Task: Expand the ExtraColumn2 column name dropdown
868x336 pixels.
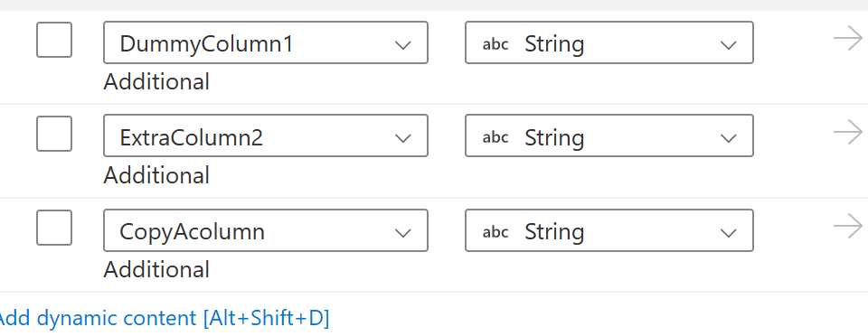Action: pyautogui.click(x=266, y=136)
